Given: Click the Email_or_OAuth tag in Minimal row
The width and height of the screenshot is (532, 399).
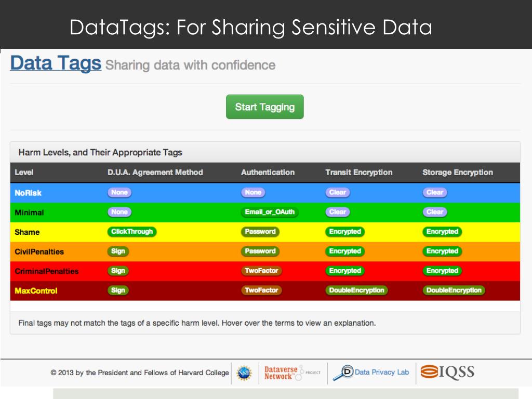Looking at the screenshot, I should pyautogui.click(x=270, y=212).
